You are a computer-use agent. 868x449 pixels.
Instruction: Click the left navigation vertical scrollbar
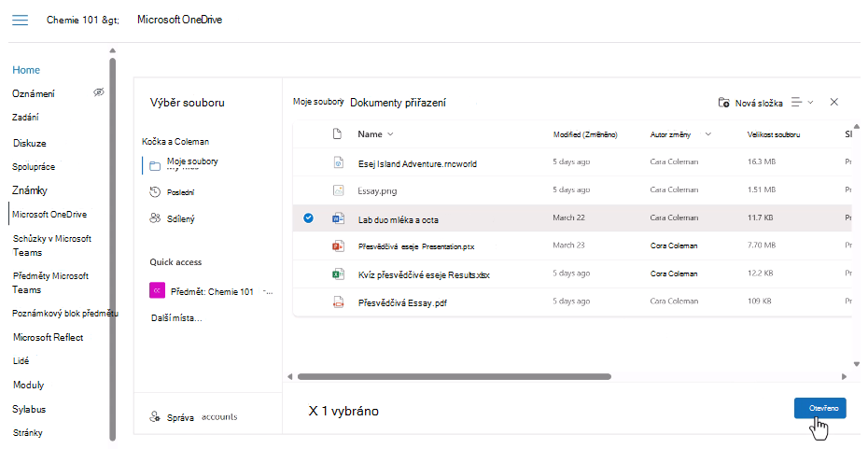tap(113, 248)
